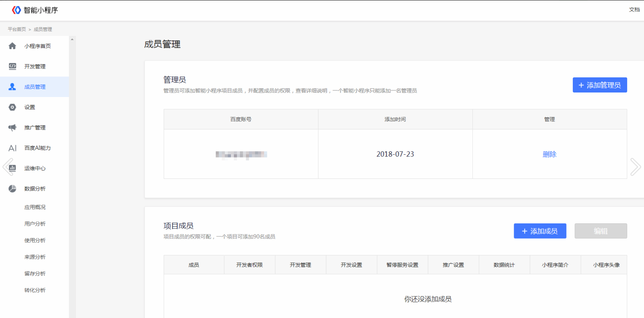Click the person icon for 成员管理

[12, 87]
